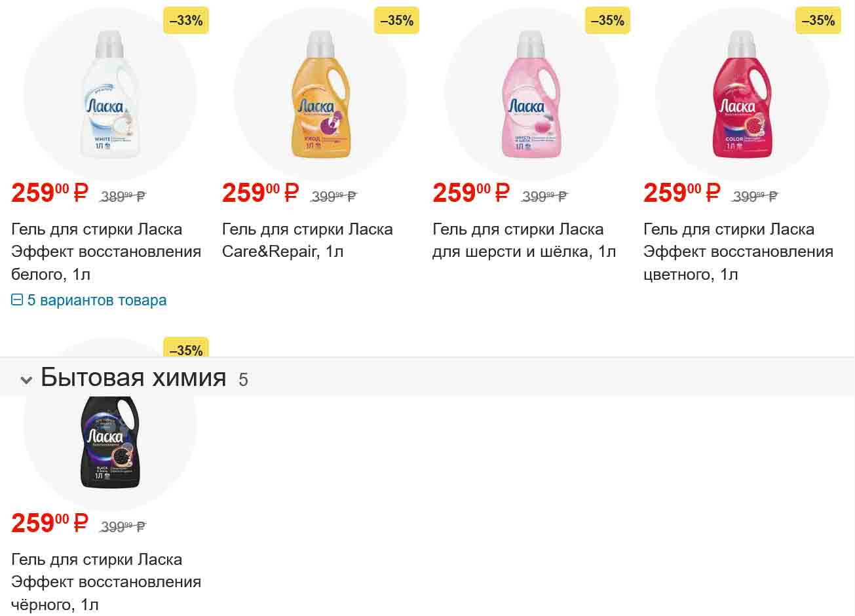Open 'Ласка Care&Repair, 1л' product title

tap(307, 241)
